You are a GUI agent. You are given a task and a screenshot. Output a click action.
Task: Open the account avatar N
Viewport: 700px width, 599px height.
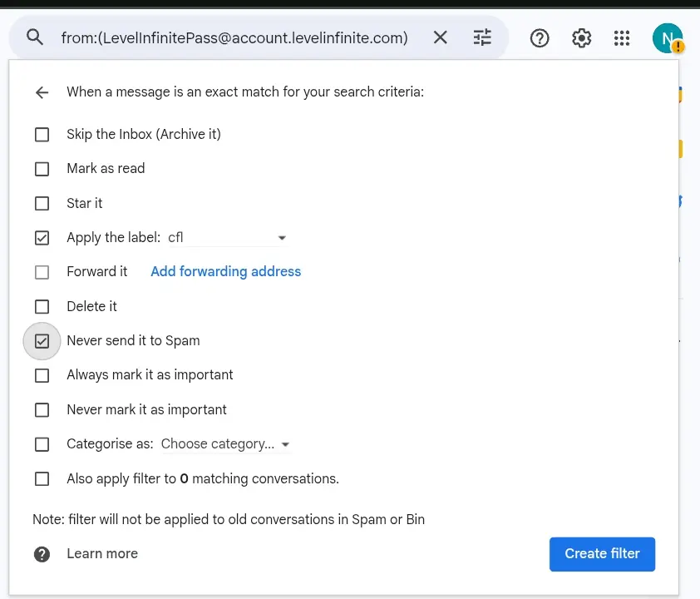coord(668,38)
